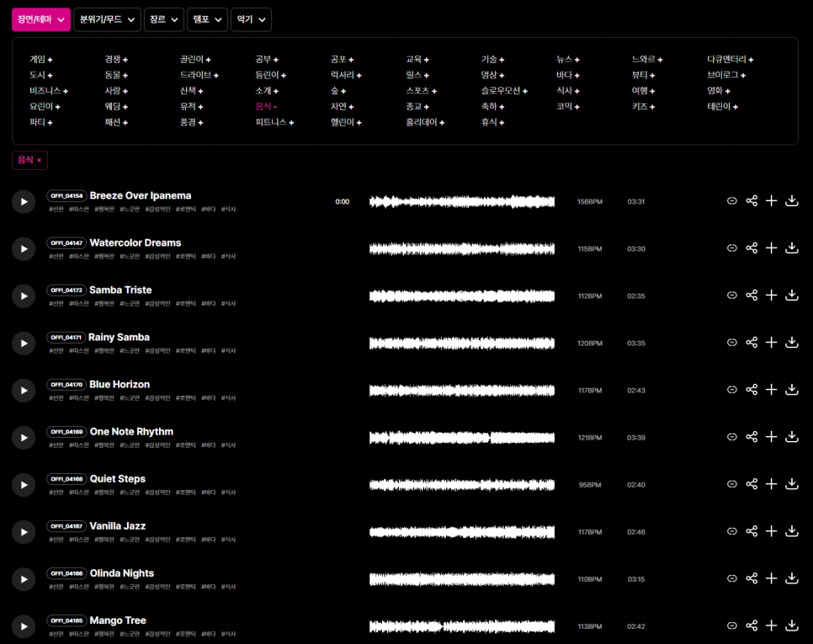Play the Breeze Over Ipanema track
This screenshot has height=644, width=813.
pyautogui.click(x=24, y=201)
